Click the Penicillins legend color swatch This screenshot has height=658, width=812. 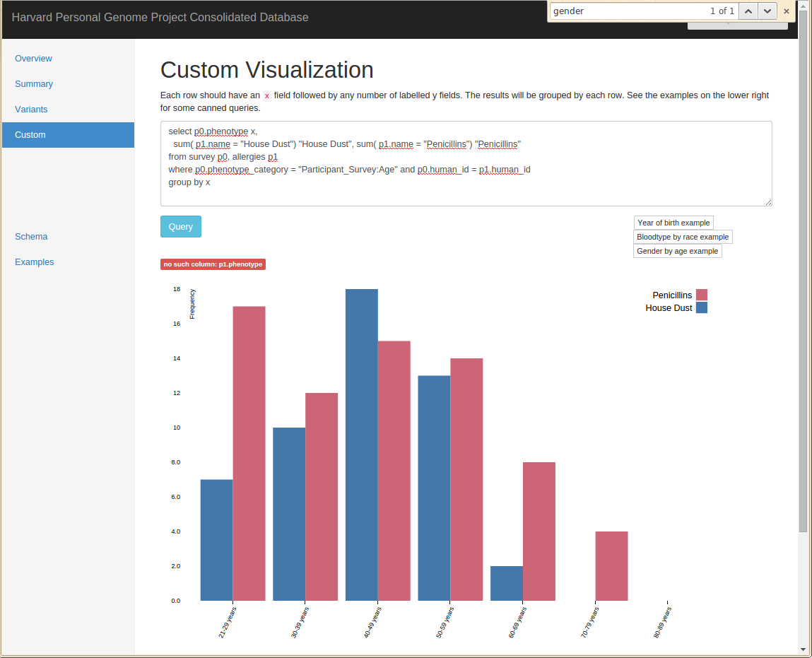[x=702, y=295]
